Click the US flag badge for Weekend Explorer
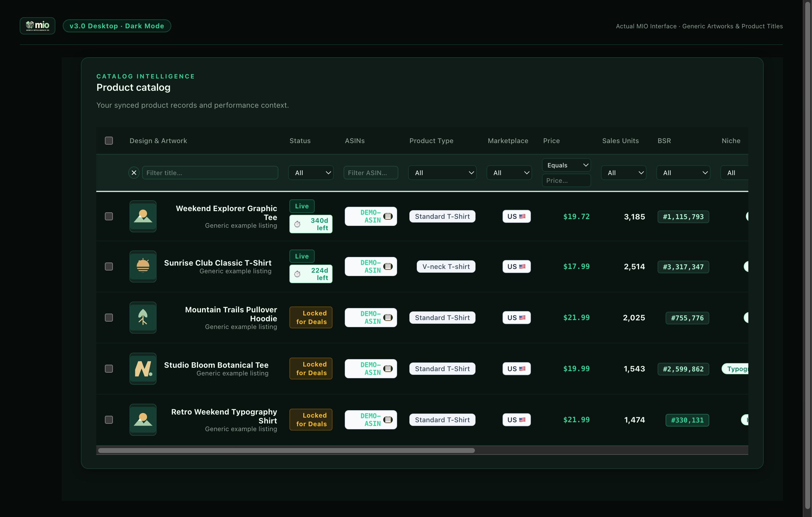The height and width of the screenshot is (517, 812). (517, 216)
